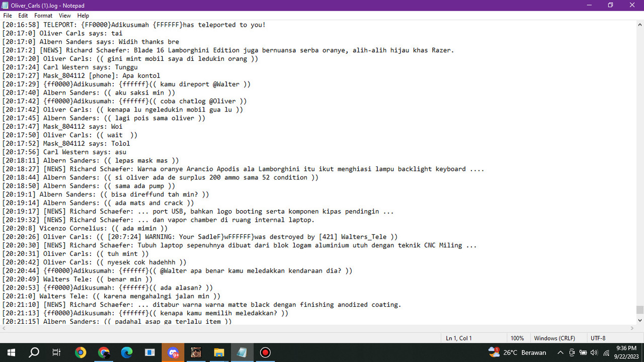644x362 pixels.
Task: Click the Meet Now tray icon
Action: [x=572, y=352]
